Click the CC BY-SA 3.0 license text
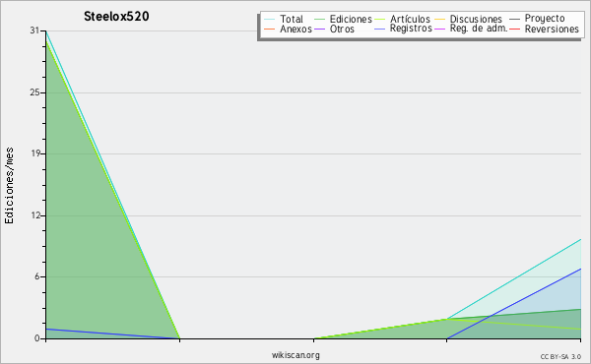Image resolution: width=591 pixels, height=364 pixels. coord(560,357)
